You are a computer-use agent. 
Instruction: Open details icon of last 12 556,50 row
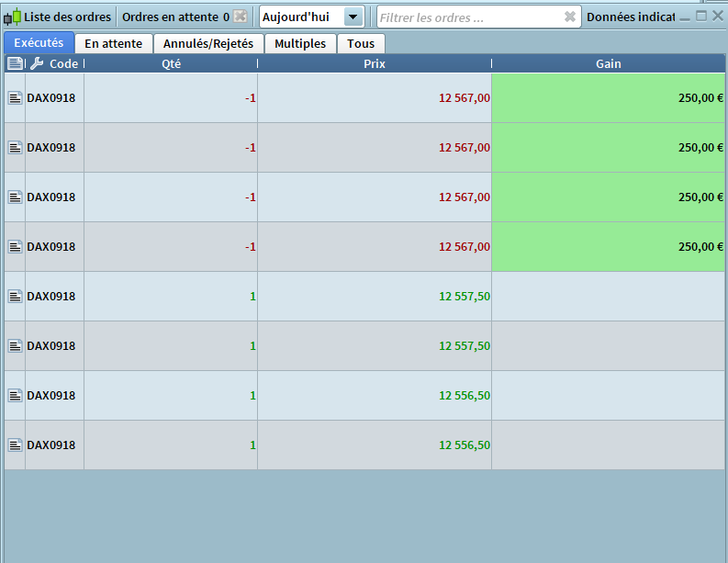click(x=15, y=445)
